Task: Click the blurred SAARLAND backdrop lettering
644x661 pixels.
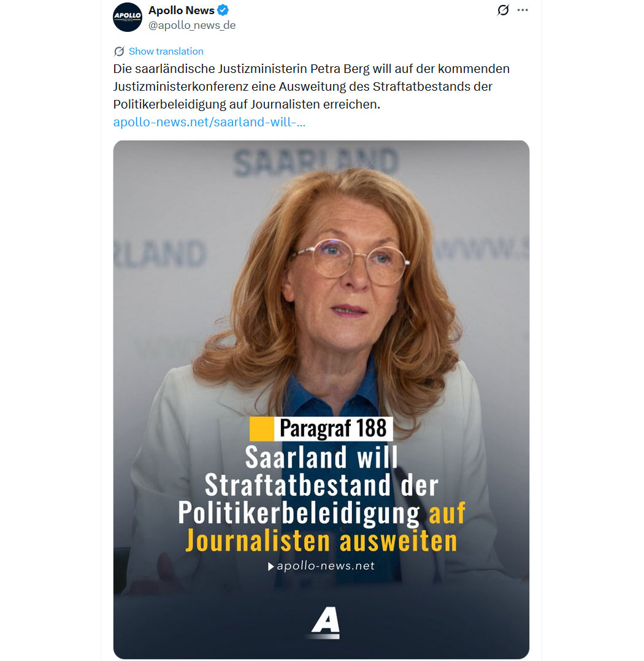Action: (315, 162)
